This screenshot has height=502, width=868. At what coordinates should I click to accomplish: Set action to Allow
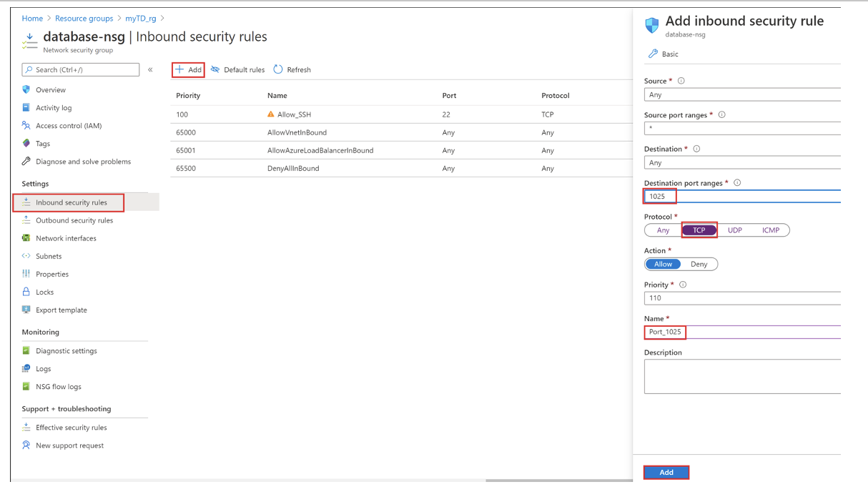(x=663, y=264)
